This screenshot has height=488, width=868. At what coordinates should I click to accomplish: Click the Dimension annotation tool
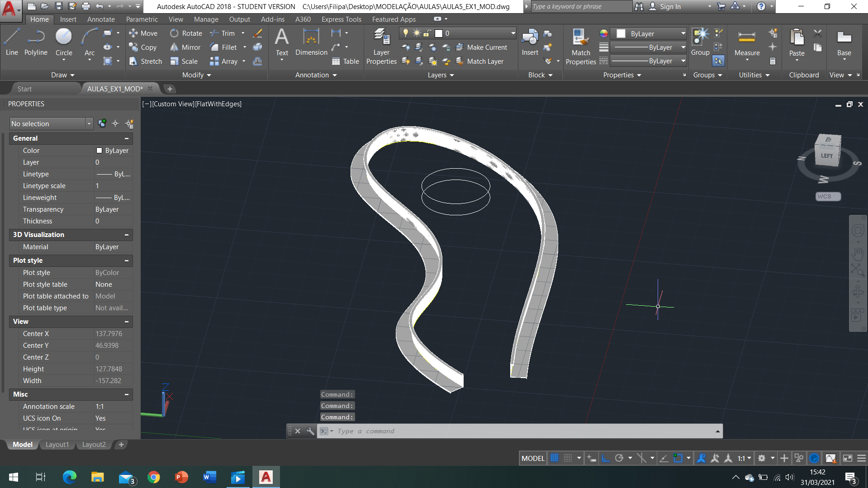pyautogui.click(x=311, y=42)
